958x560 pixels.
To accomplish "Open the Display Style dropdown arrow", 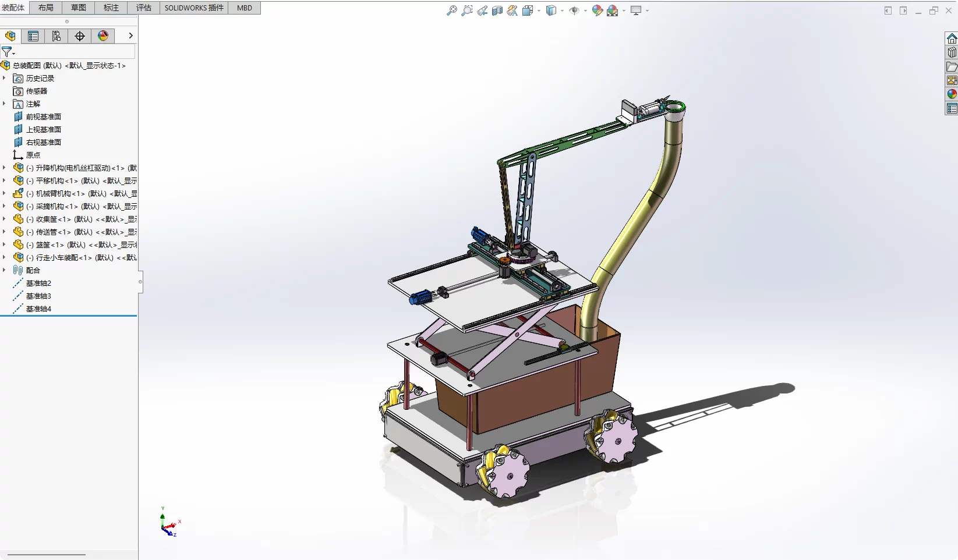I will tap(562, 10).
